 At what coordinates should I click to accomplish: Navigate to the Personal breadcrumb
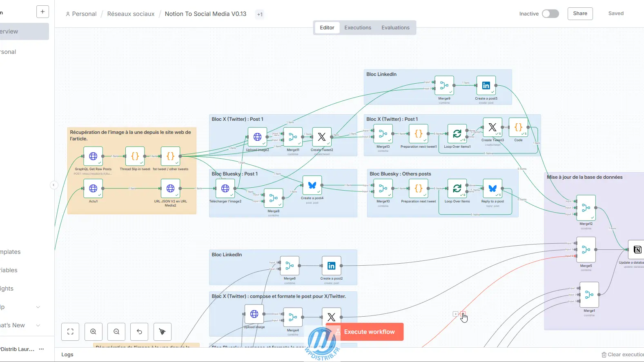point(81,14)
